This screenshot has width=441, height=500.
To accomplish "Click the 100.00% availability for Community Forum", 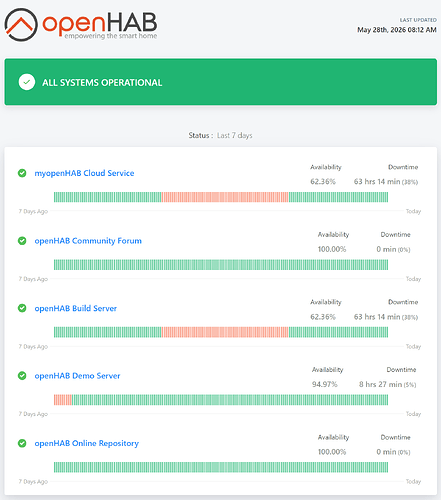I will 332,249.
